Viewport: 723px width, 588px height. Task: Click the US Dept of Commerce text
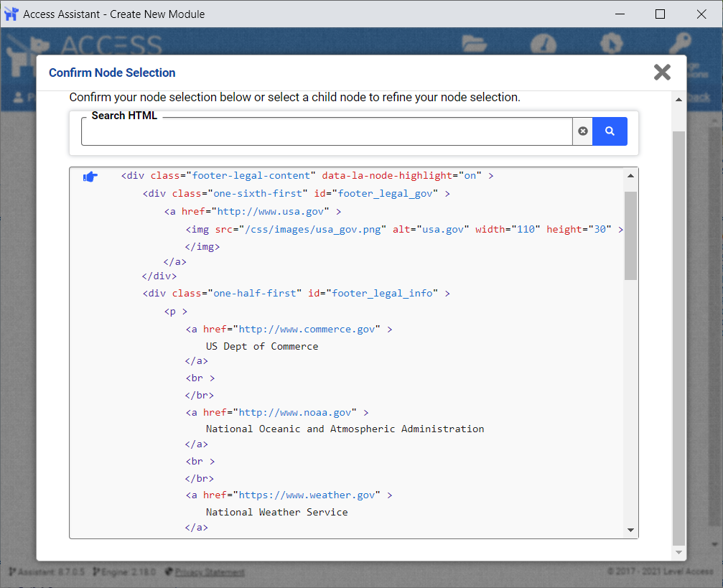tap(262, 346)
